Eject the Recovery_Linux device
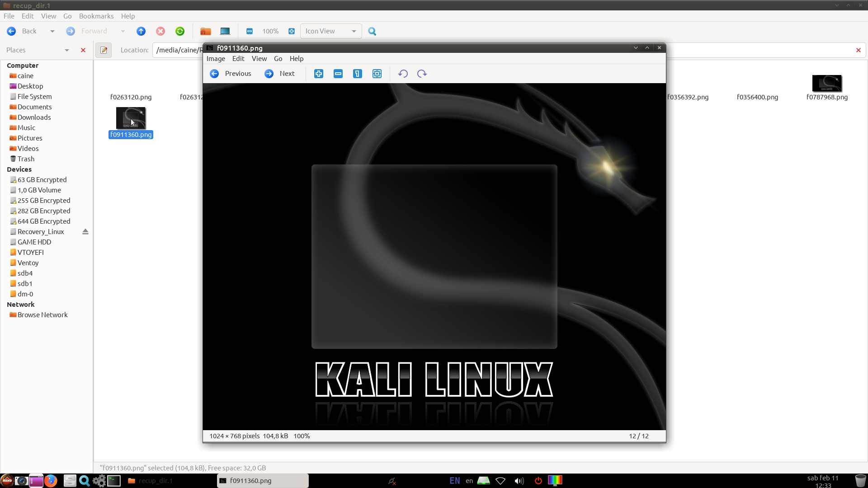The image size is (868, 488). (x=85, y=232)
